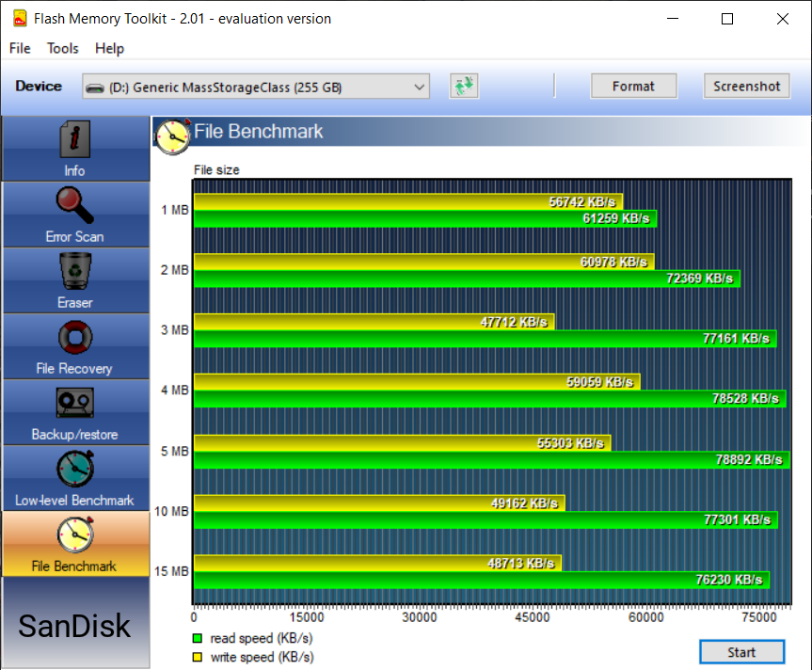Open File Recovery lifebuoy icon
Screen dimensions: 812x670
[75, 337]
